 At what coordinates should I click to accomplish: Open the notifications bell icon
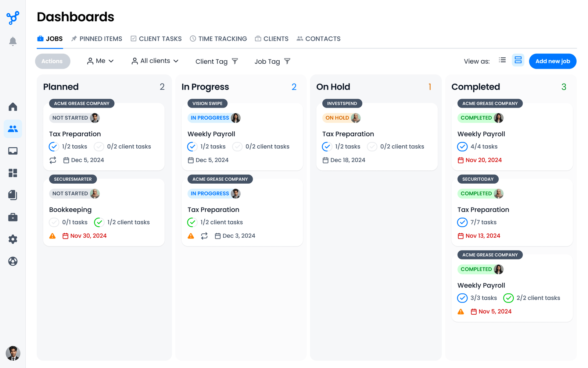coord(13,41)
